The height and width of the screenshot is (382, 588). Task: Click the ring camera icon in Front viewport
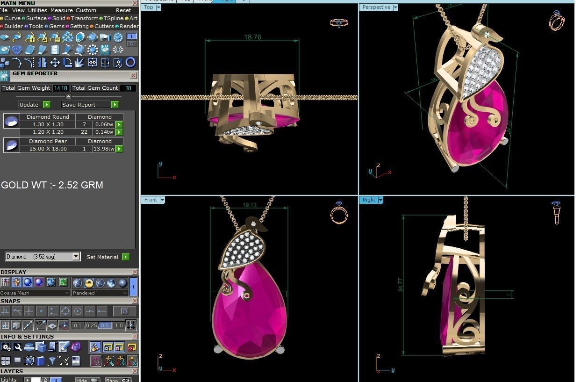click(x=339, y=213)
